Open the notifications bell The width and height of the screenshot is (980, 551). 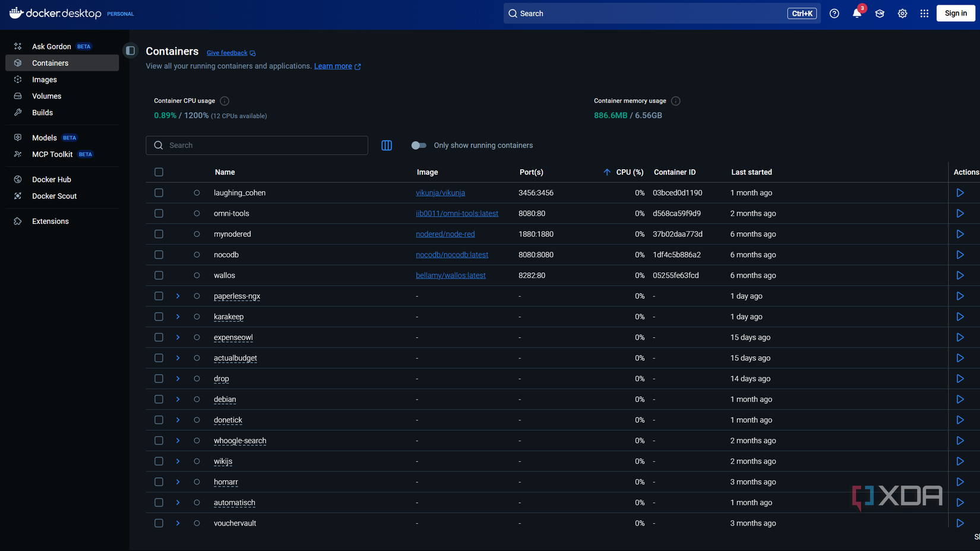tap(856, 13)
